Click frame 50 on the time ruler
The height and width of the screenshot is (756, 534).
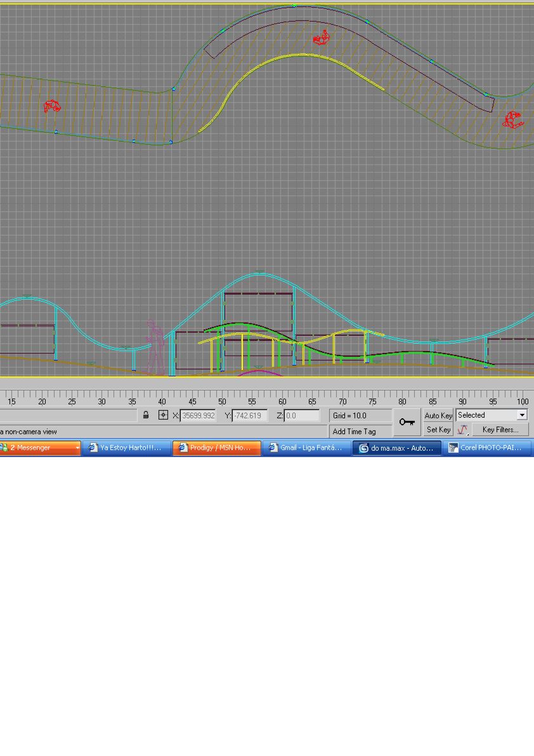click(x=222, y=401)
